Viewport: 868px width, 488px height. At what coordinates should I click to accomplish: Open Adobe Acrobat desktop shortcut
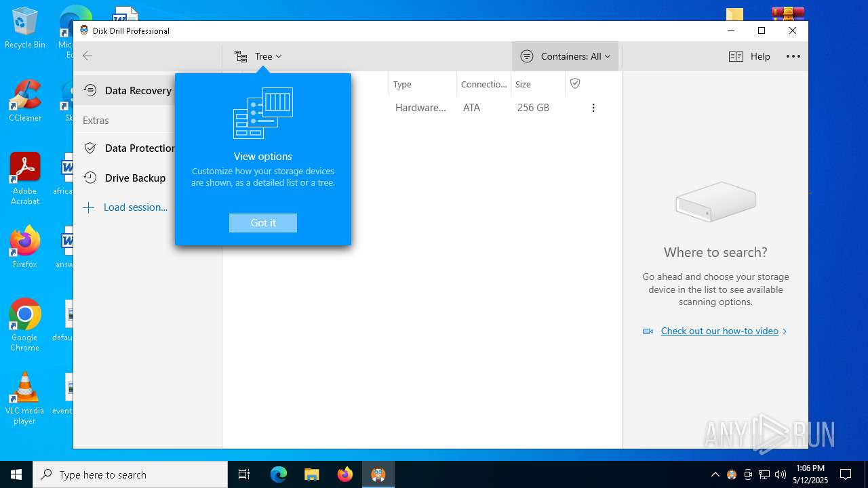coord(25,179)
